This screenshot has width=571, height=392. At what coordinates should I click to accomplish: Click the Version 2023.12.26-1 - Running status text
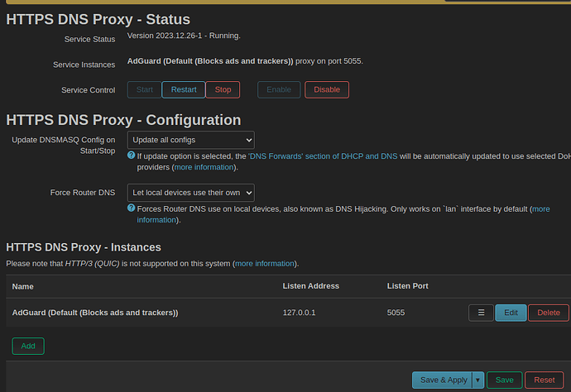184,36
